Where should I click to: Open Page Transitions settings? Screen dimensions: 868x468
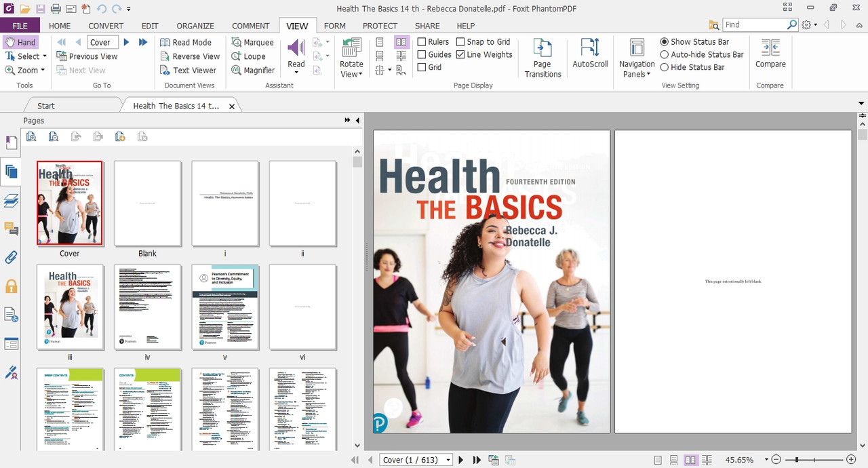(542, 57)
